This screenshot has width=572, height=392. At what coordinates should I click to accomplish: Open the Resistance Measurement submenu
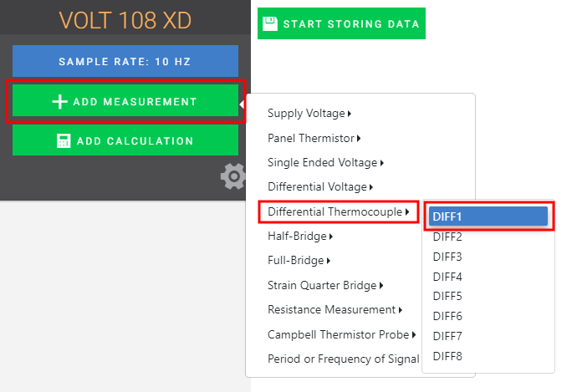click(x=335, y=310)
